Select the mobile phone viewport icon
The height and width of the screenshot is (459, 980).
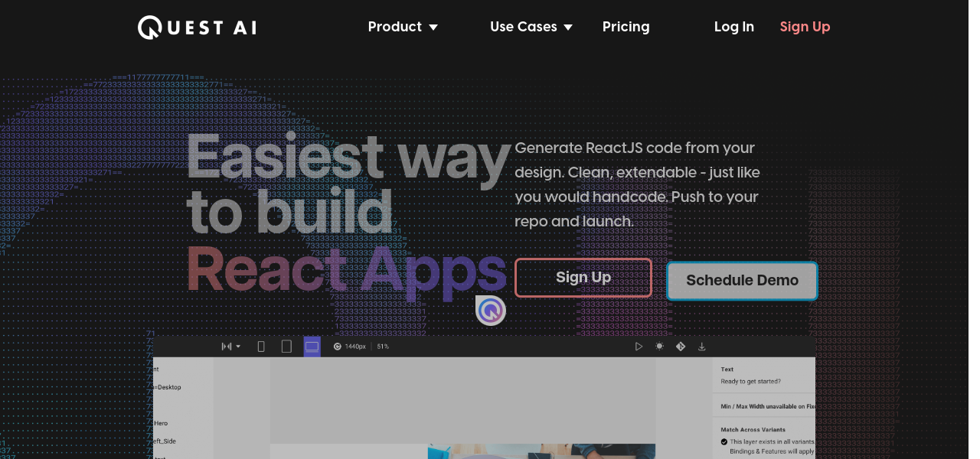click(x=261, y=347)
